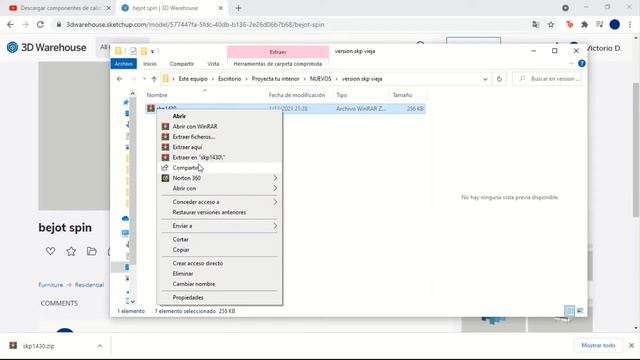Click Proyecta tu interior breadcrumb
Viewport: 640px width, 360px height.
point(275,79)
